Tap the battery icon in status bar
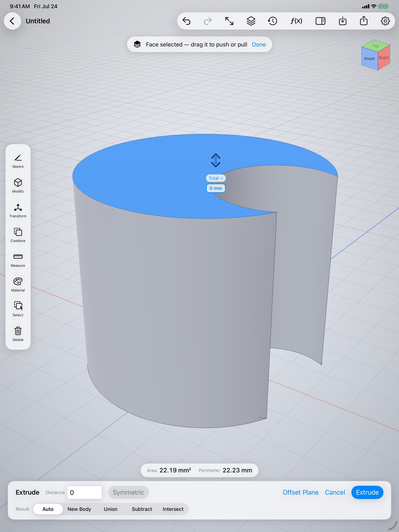 point(383,6)
